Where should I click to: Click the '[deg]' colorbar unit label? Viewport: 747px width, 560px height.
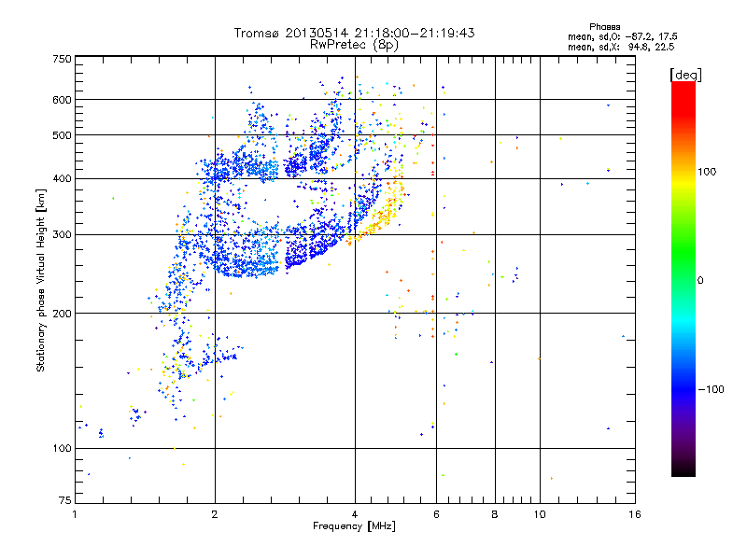pos(685,75)
